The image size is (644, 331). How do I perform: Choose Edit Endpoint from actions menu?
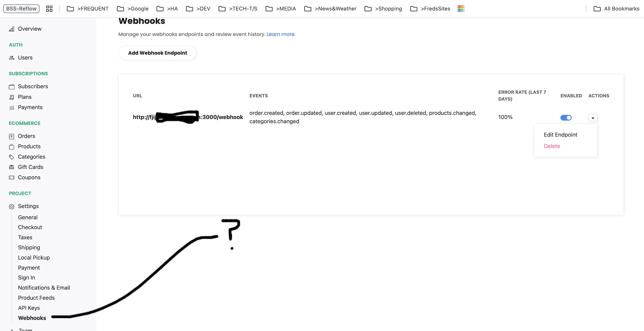coord(560,135)
